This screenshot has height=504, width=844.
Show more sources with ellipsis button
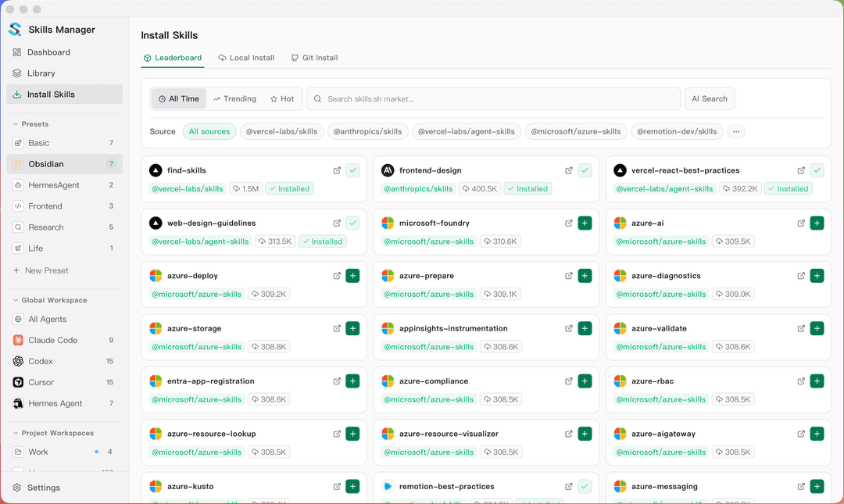click(x=736, y=131)
